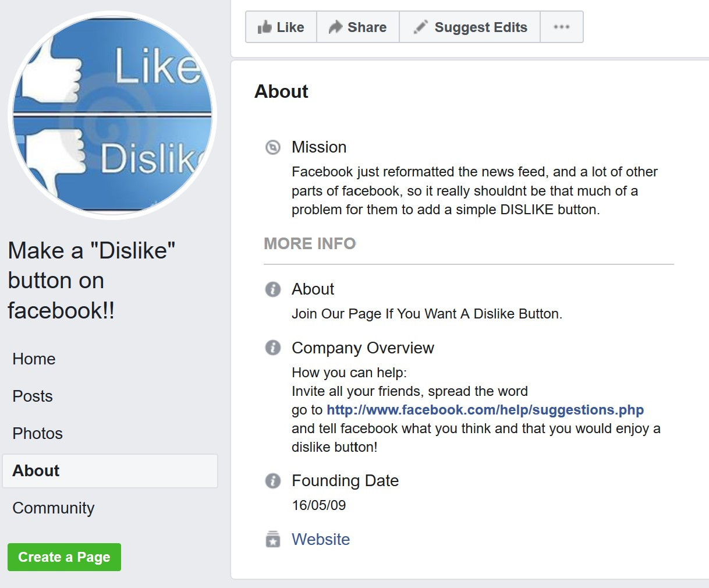This screenshot has width=709, height=588.
Task: Click the Share button
Action: [x=358, y=27]
